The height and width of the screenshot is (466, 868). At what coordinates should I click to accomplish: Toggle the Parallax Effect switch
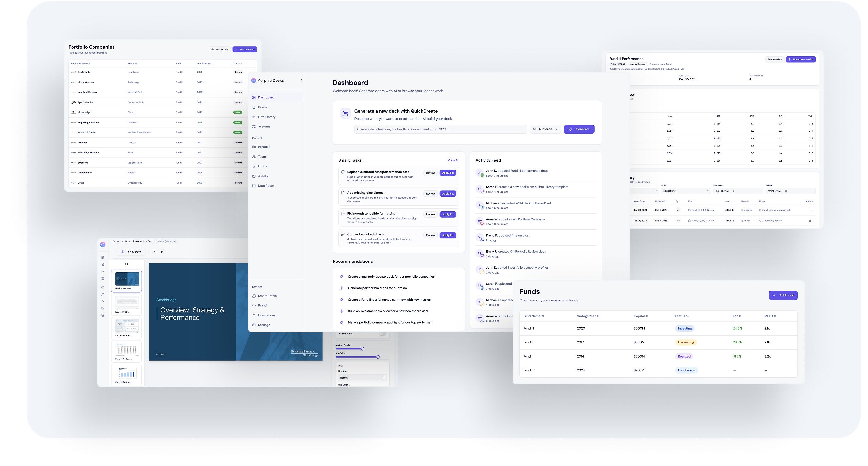(x=382, y=334)
